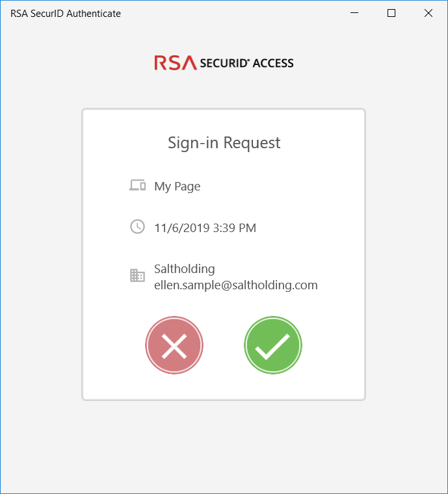
Task: Click the building icon beside Saltholding
Action: click(137, 276)
